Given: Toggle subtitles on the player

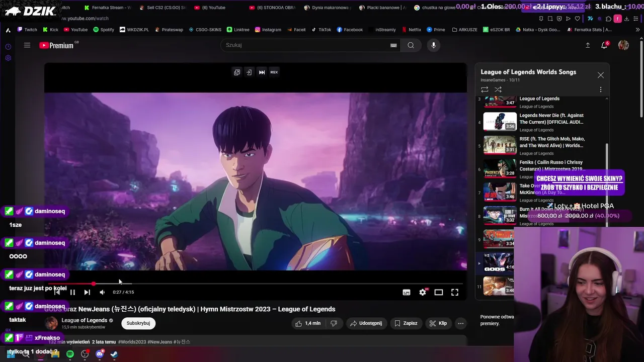Looking at the screenshot, I should click(407, 292).
